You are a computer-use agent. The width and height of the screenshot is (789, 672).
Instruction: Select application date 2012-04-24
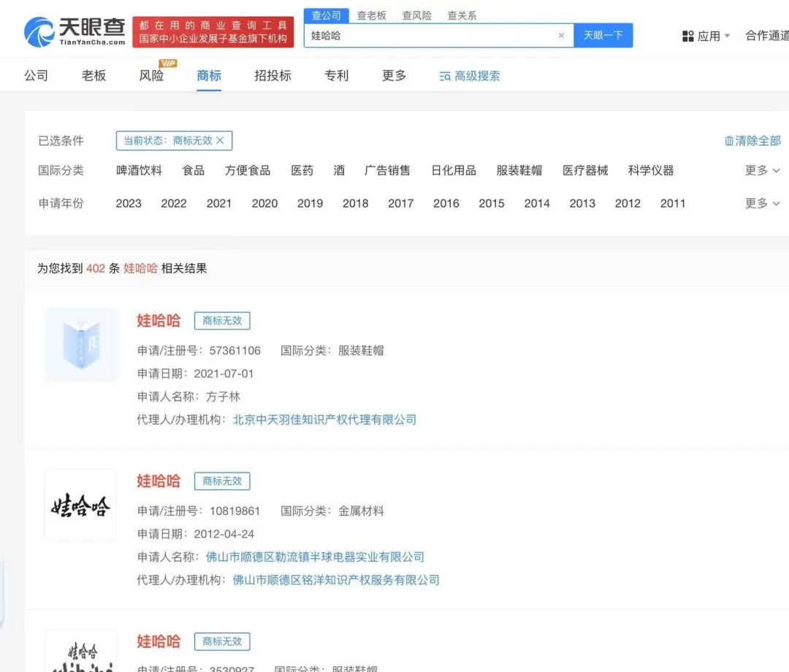click(x=224, y=534)
